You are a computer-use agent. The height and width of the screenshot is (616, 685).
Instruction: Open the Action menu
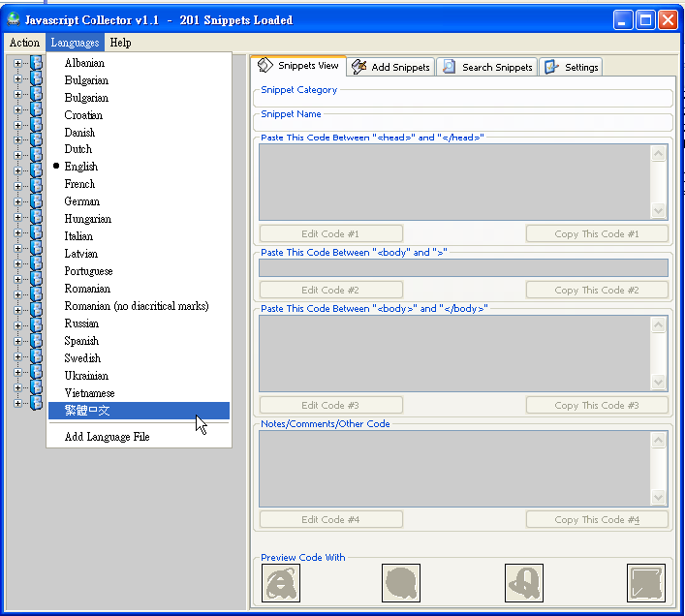coord(24,43)
